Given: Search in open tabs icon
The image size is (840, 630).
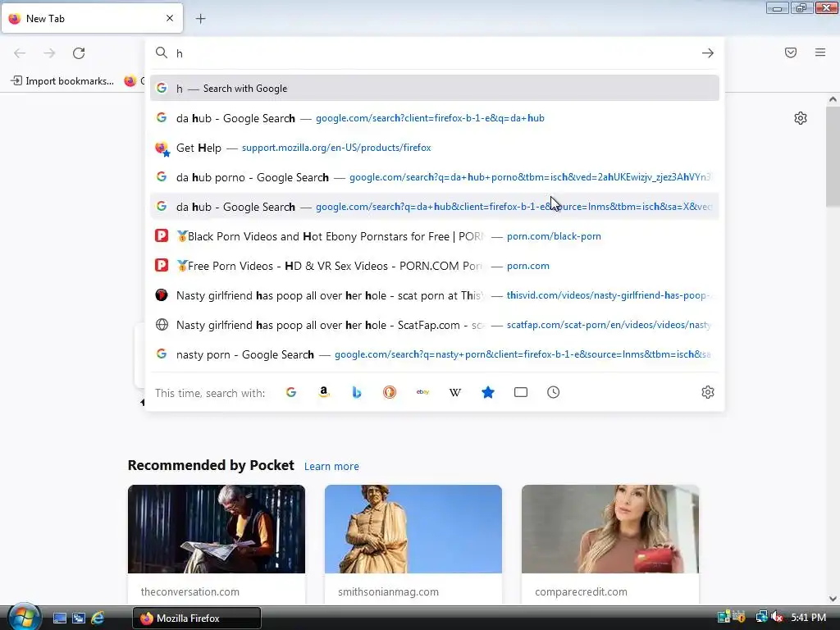Looking at the screenshot, I should [521, 392].
